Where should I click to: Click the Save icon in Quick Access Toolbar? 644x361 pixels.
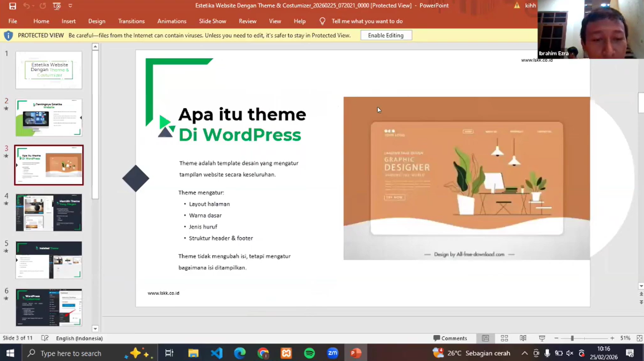pyautogui.click(x=13, y=6)
